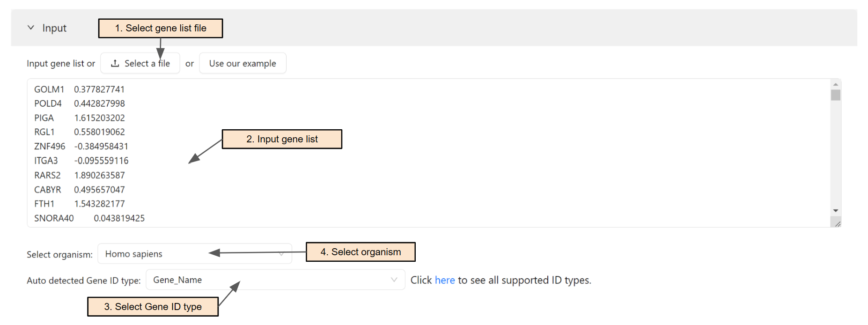The height and width of the screenshot is (325, 868).
Task: Click the '2. Input gene list' annotation box
Action: (x=282, y=139)
